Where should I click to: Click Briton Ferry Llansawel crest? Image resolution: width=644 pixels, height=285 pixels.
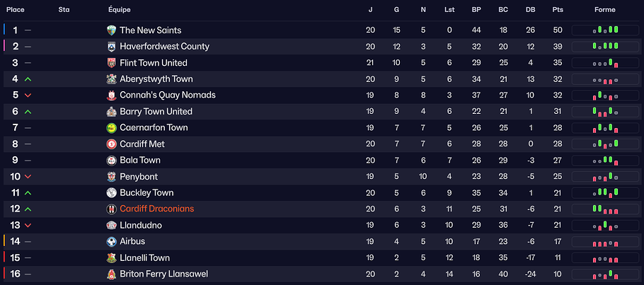click(111, 274)
